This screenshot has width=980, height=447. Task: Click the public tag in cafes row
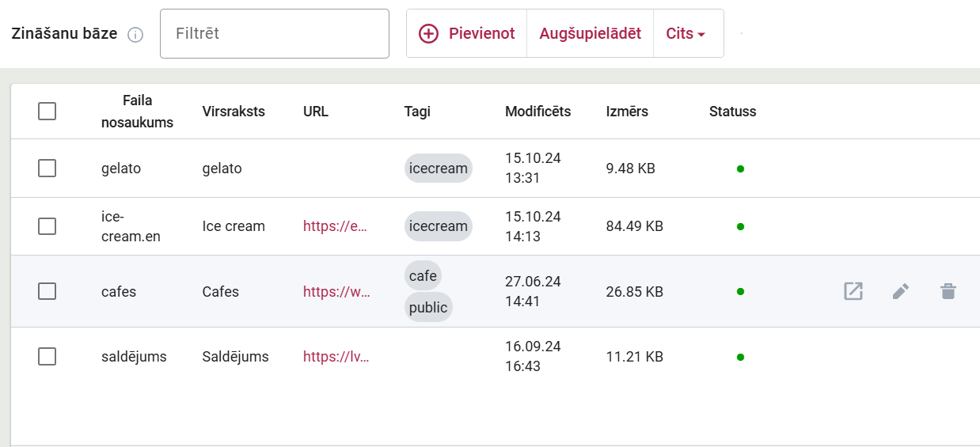pyautogui.click(x=428, y=307)
